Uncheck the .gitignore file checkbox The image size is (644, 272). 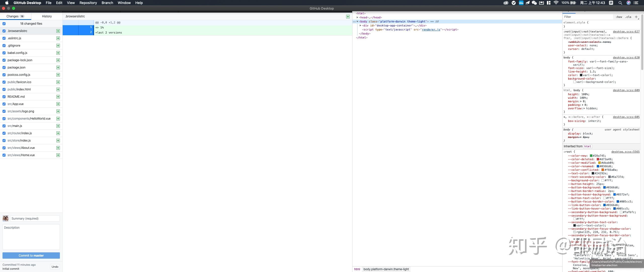(x=4, y=46)
